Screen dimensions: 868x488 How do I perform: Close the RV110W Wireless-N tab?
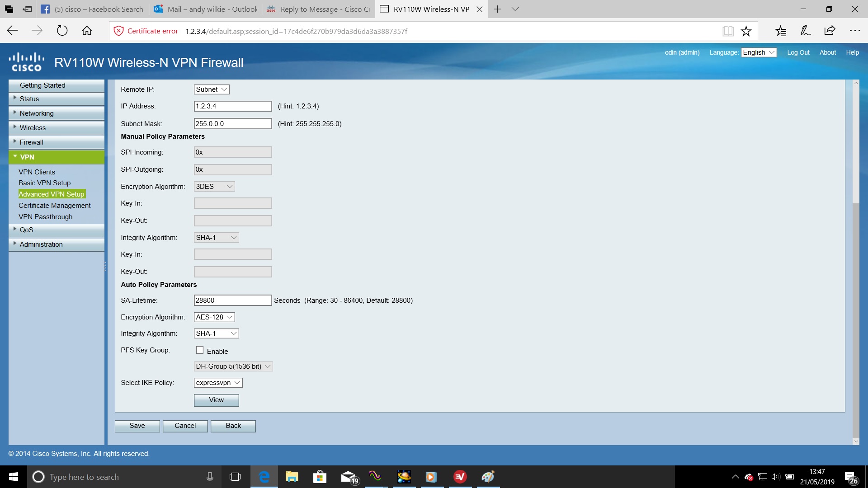(480, 9)
